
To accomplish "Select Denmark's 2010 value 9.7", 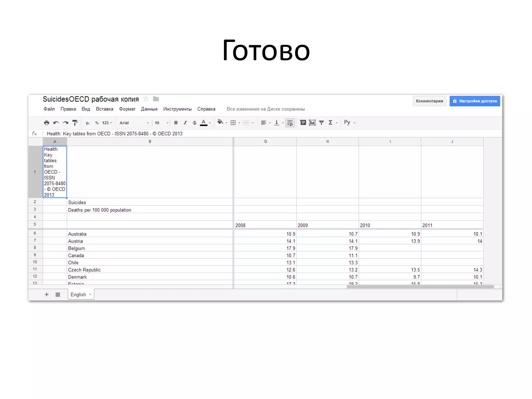I will click(x=390, y=277).
